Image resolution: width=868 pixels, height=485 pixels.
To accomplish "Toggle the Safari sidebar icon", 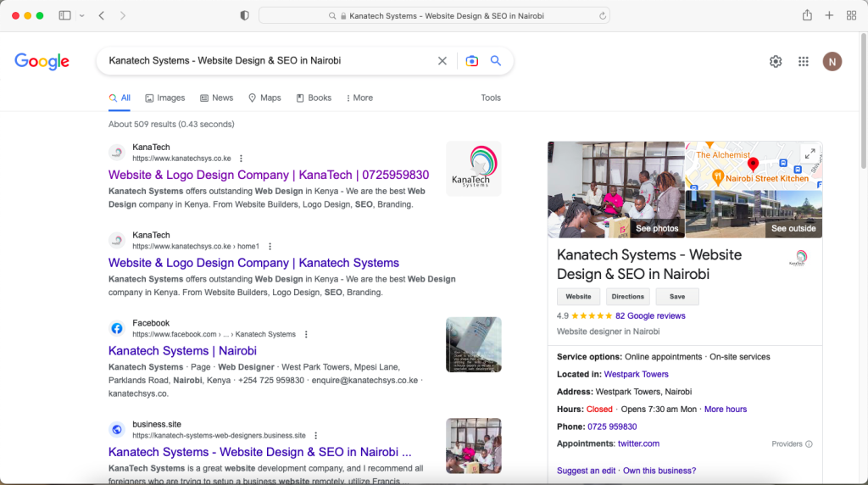I will click(64, 15).
